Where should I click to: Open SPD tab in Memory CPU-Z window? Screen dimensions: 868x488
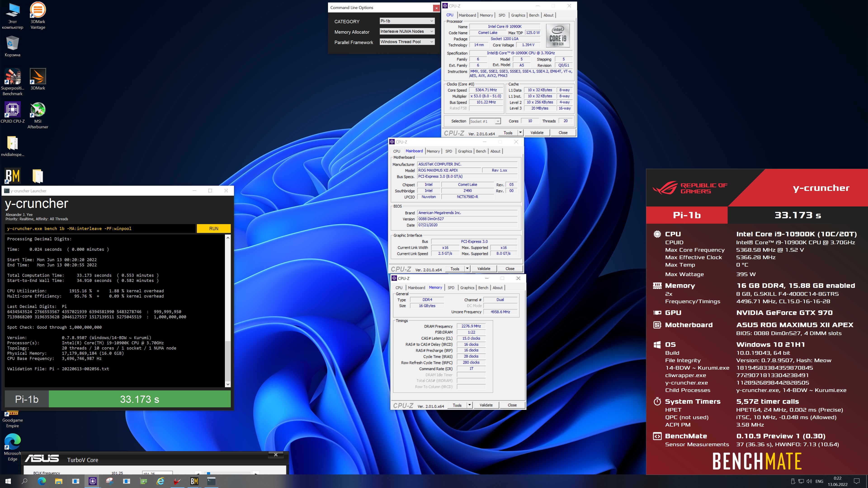(451, 288)
